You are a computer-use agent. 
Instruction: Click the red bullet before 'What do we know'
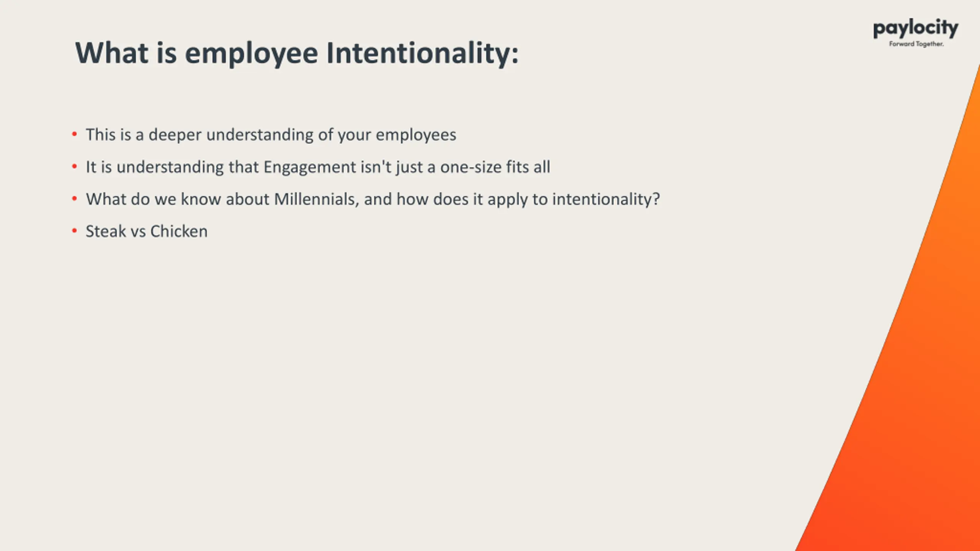[74, 199]
